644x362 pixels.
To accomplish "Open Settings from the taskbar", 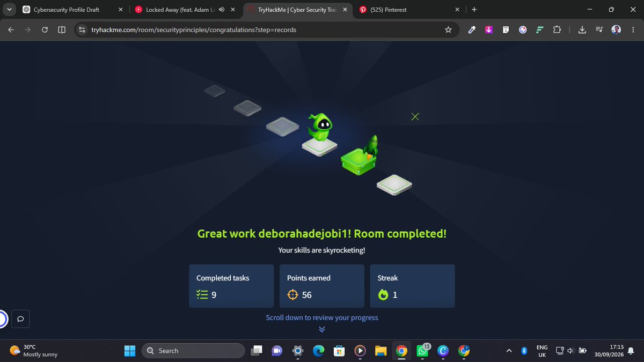I will pyautogui.click(x=298, y=351).
